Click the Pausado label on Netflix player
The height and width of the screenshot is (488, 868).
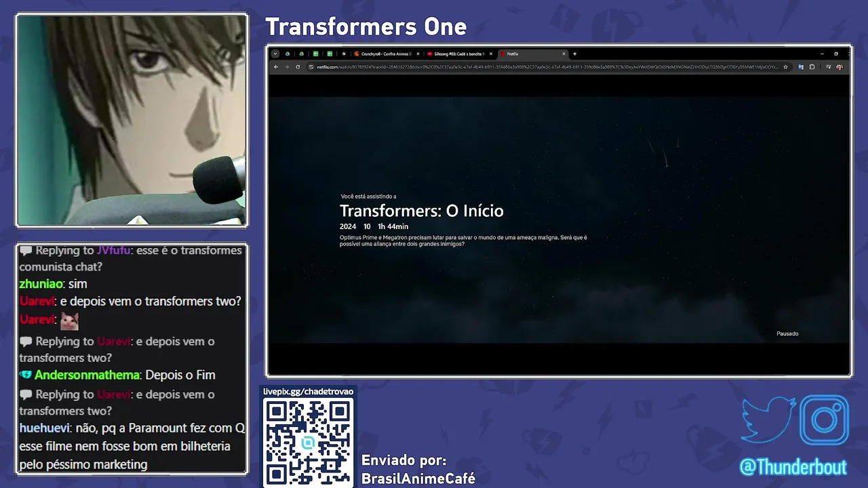click(787, 333)
